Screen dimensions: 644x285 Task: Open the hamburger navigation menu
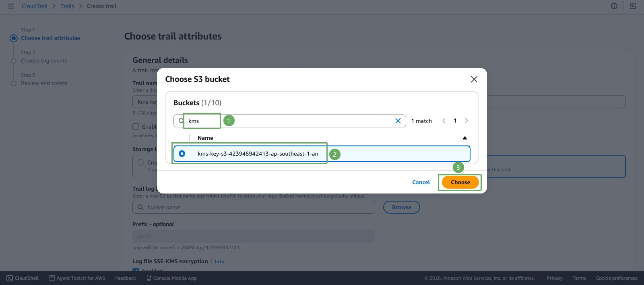click(11, 6)
